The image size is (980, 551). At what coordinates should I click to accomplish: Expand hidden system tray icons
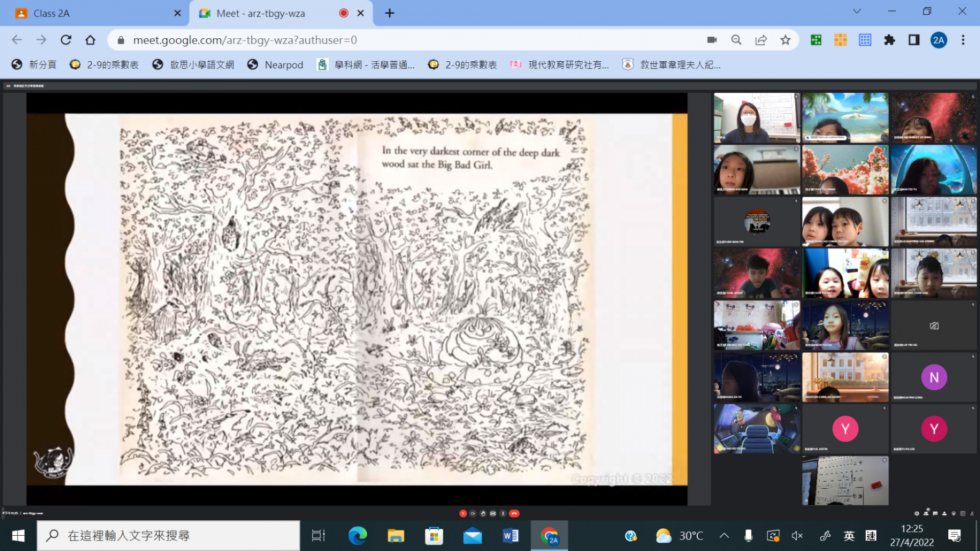click(724, 536)
